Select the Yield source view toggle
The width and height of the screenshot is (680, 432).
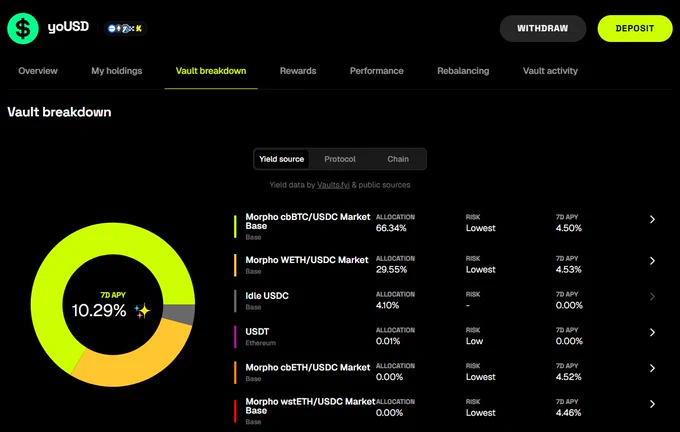click(281, 159)
